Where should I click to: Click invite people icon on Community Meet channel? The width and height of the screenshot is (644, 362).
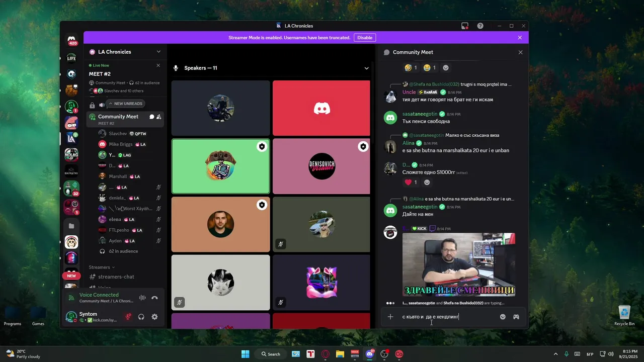[159, 117]
